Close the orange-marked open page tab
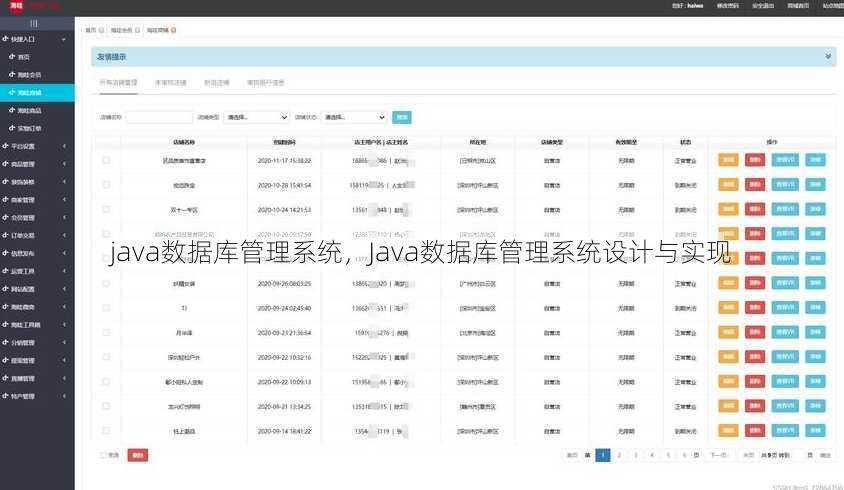 (x=173, y=31)
